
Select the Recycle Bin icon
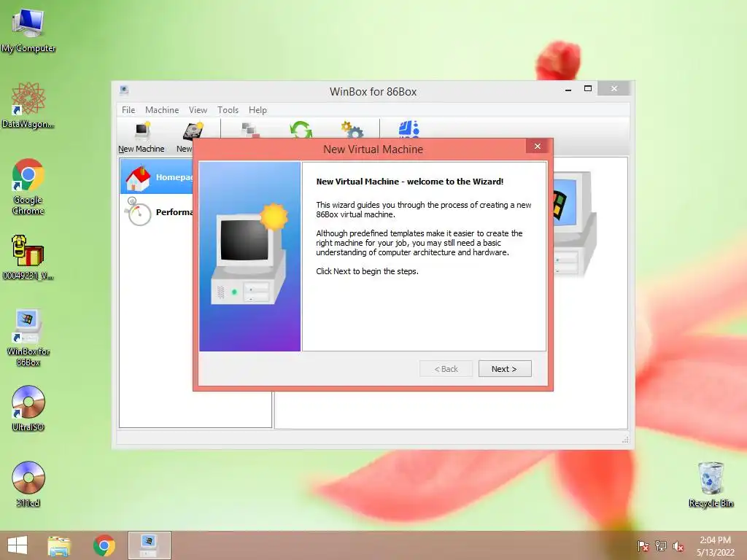pos(711,484)
